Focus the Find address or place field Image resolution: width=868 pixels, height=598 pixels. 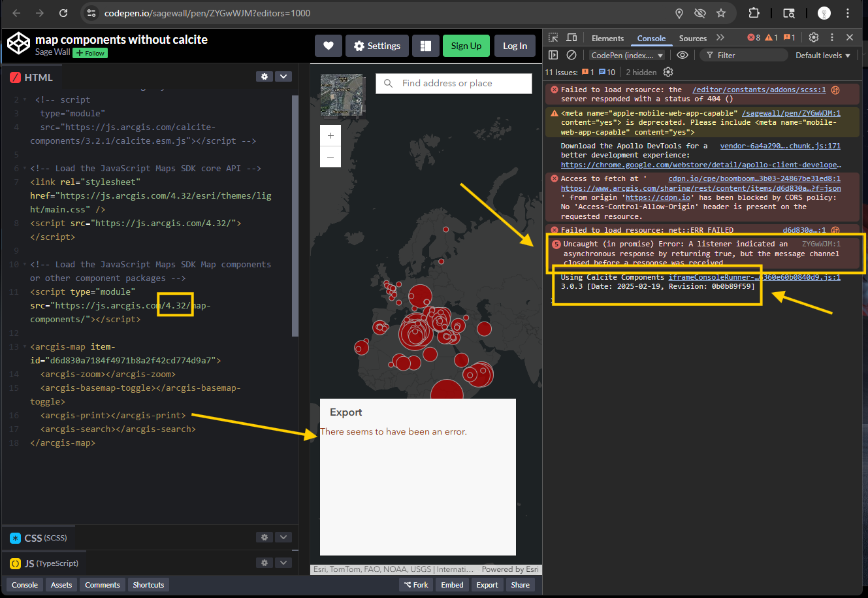[x=454, y=83]
